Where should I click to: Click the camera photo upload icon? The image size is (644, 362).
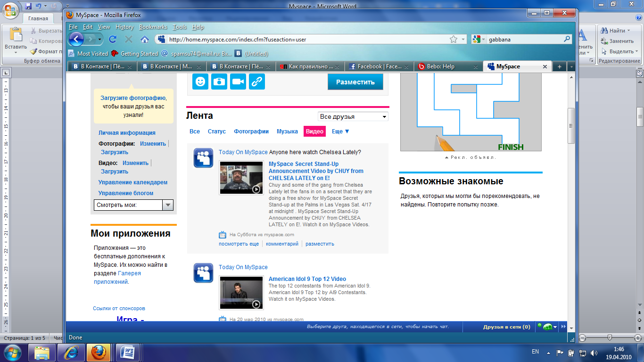(x=219, y=82)
